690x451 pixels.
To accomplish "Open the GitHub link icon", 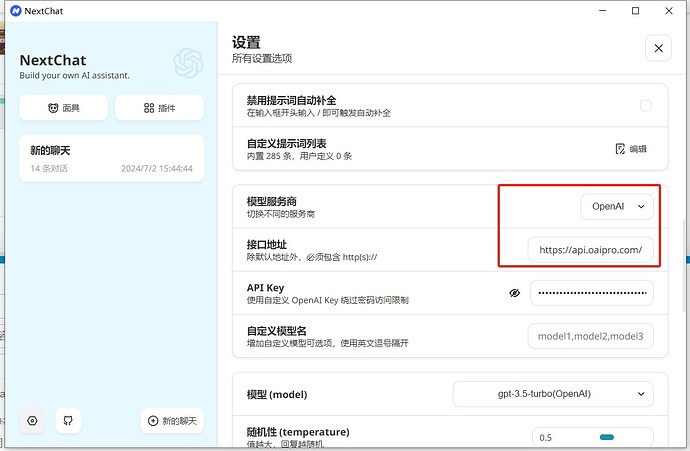I will tap(68, 421).
